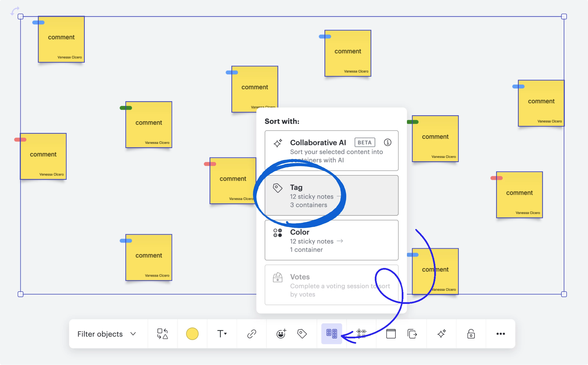Select the far right sticky note with red tag
This screenshot has width=588, height=365.
[519, 195]
